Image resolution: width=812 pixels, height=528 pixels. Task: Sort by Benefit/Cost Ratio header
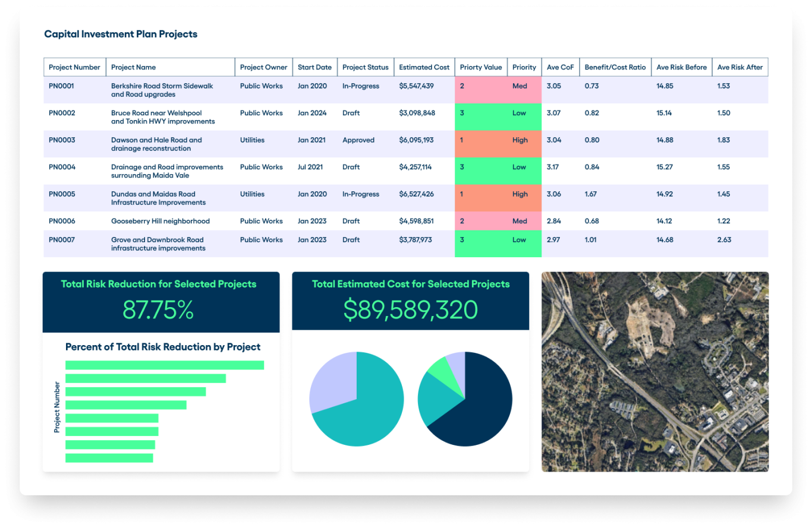[x=615, y=67]
